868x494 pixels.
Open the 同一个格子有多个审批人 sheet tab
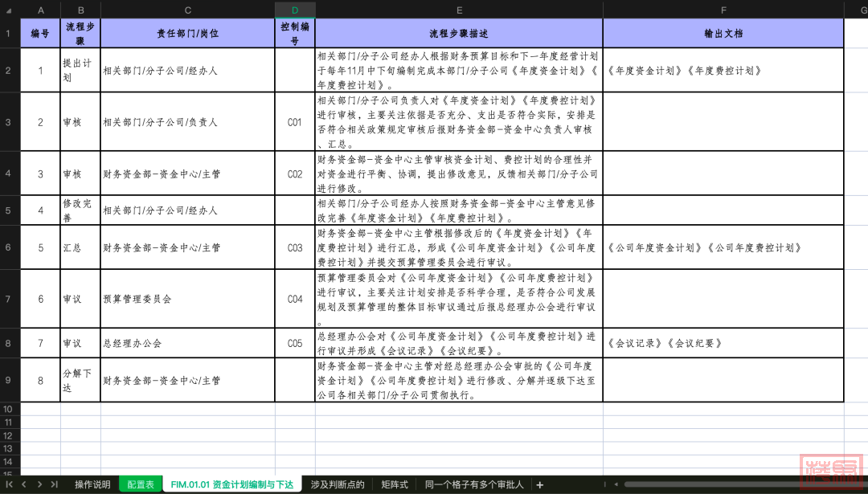pos(474,484)
